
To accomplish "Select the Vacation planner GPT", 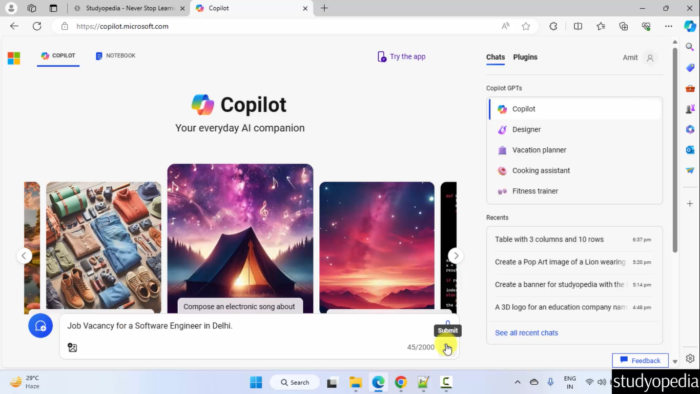I will coord(575,150).
